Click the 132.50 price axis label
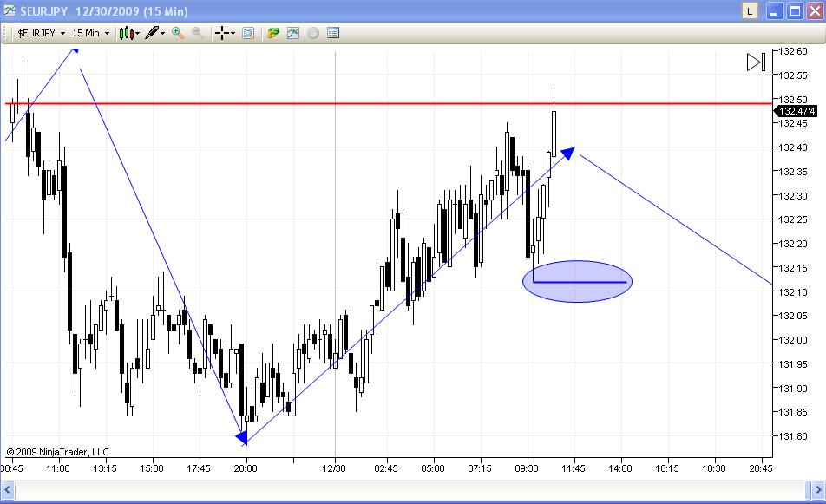This screenshot has height=504, width=826. 793,100
